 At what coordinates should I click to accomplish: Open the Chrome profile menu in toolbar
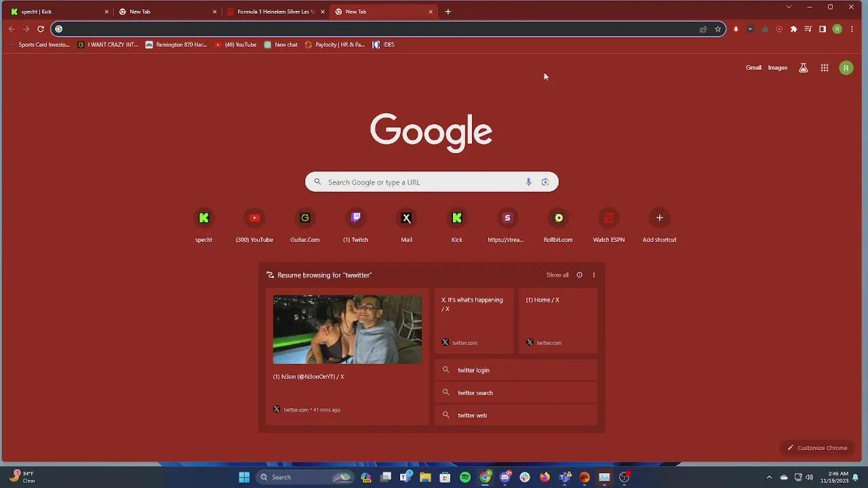pyautogui.click(x=837, y=29)
